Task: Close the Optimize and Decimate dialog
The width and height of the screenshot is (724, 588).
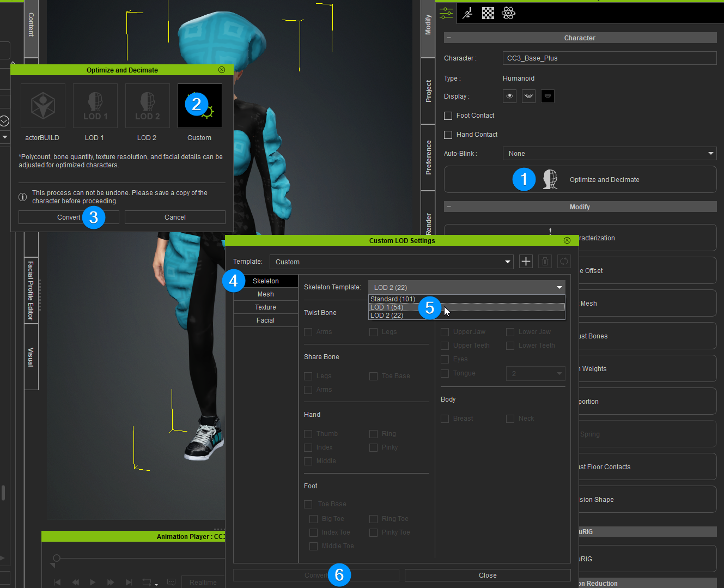Action: coord(222,70)
